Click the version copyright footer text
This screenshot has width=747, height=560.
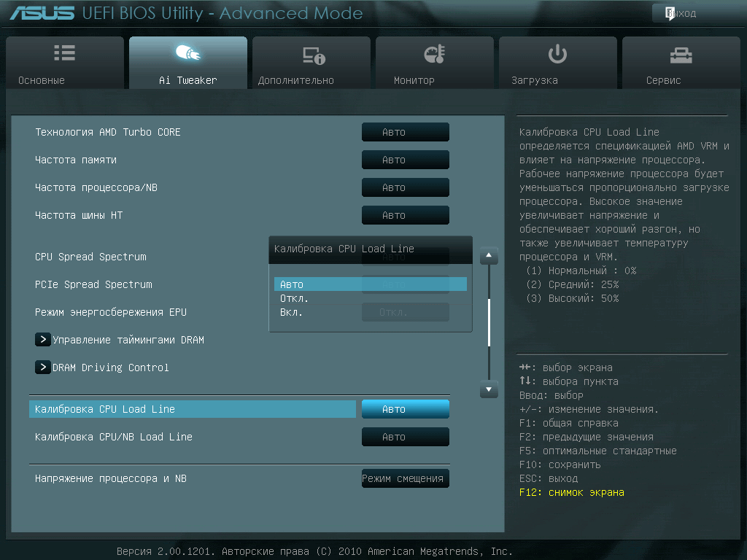314,551
